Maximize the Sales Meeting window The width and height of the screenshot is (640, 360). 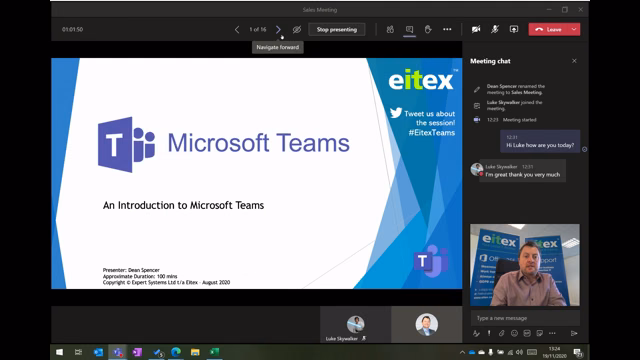565,9
